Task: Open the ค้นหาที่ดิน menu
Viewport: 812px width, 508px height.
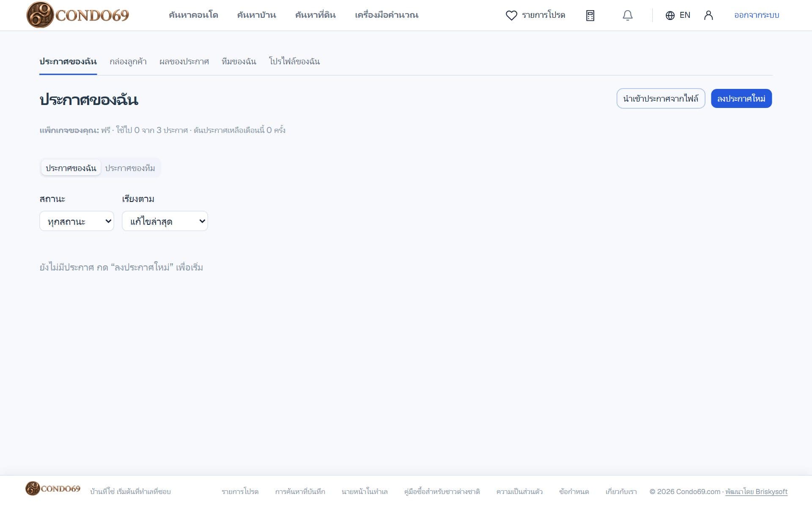Action: 315,15
